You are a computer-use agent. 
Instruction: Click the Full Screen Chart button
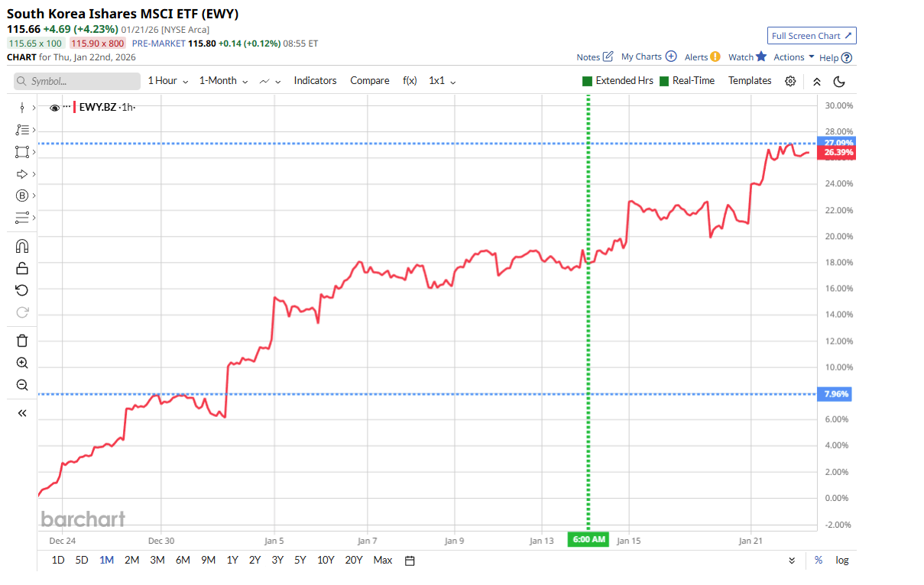coord(812,36)
